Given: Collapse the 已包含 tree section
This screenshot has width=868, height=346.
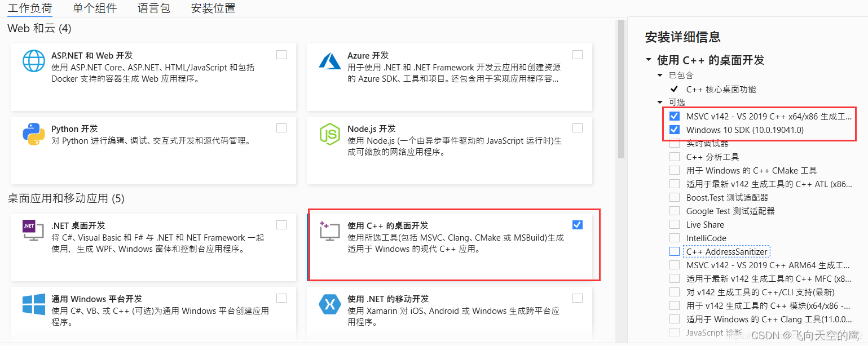Looking at the screenshot, I should [660, 75].
